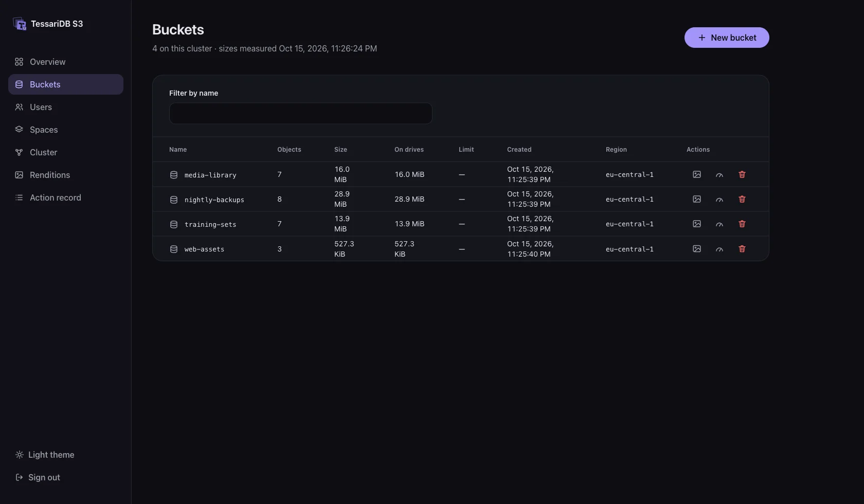Click the Limit column header

point(466,150)
